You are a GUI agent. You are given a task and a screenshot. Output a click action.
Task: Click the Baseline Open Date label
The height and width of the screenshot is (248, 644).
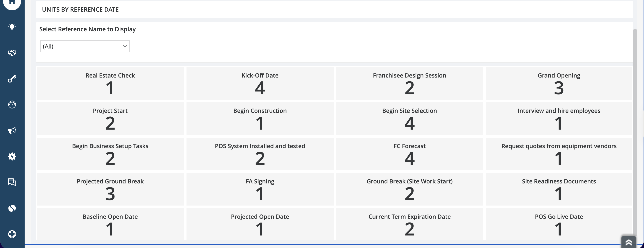pos(110,216)
